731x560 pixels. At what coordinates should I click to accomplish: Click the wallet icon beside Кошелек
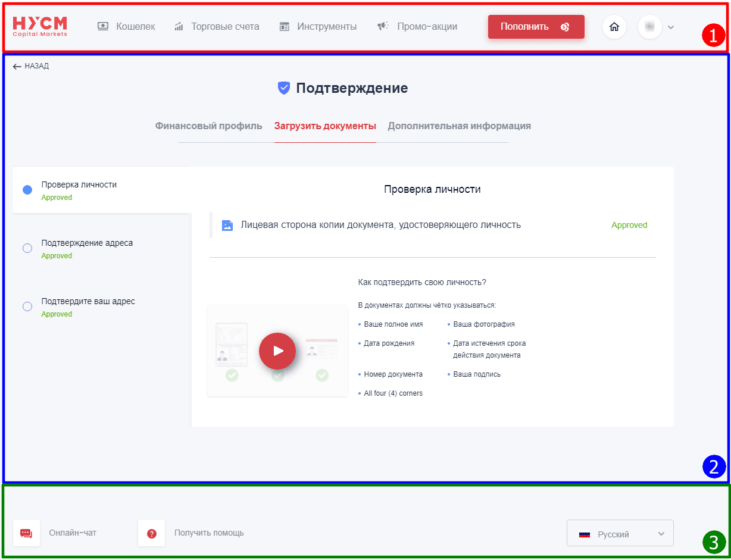pyautogui.click(x=103, y=26)
